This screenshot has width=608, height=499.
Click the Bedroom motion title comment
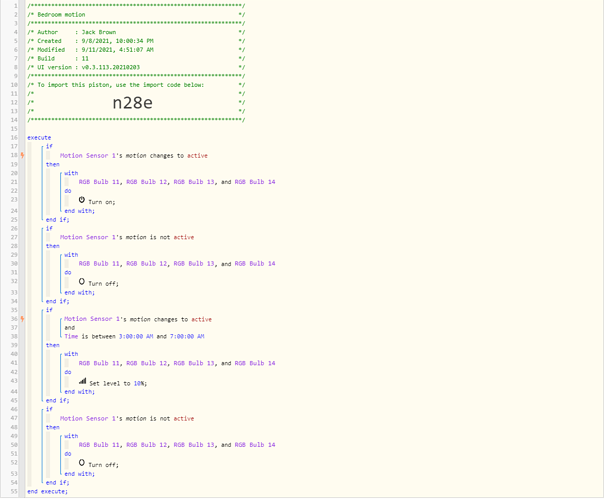(x=61, y=15)
